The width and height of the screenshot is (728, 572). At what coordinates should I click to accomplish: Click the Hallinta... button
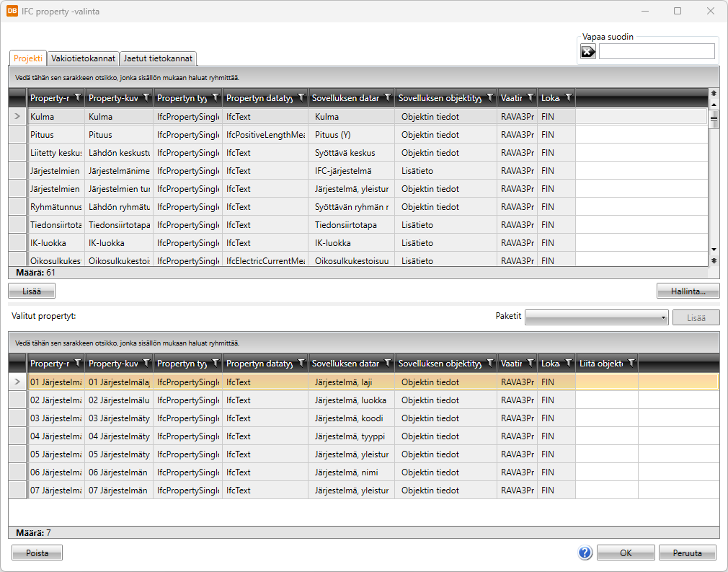[688, 291]
